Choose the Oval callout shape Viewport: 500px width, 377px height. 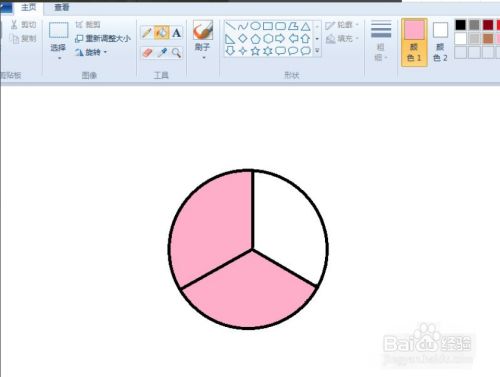293,51
